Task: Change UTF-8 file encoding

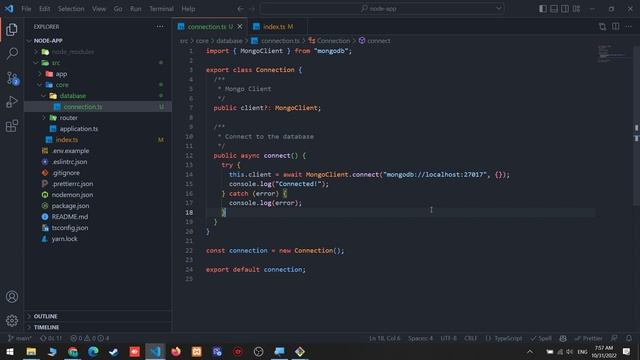Action: point(449,338)
